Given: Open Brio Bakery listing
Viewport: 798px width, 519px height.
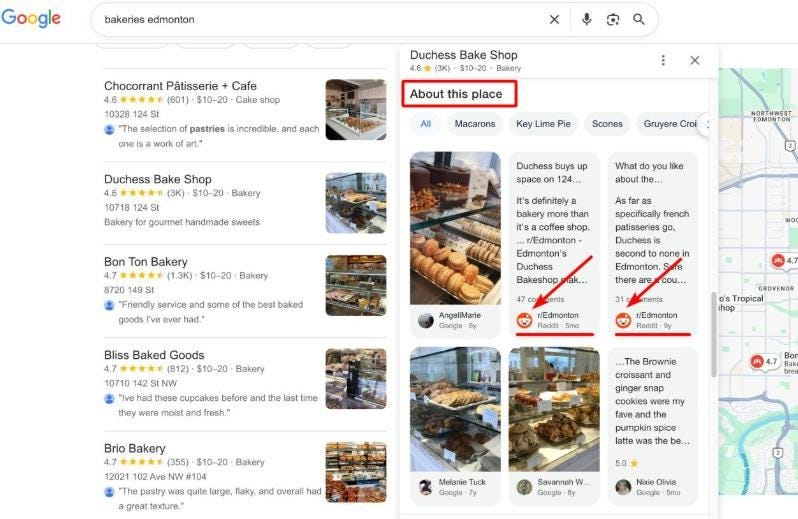Looking at the screenshot, I should coord(134,448).
